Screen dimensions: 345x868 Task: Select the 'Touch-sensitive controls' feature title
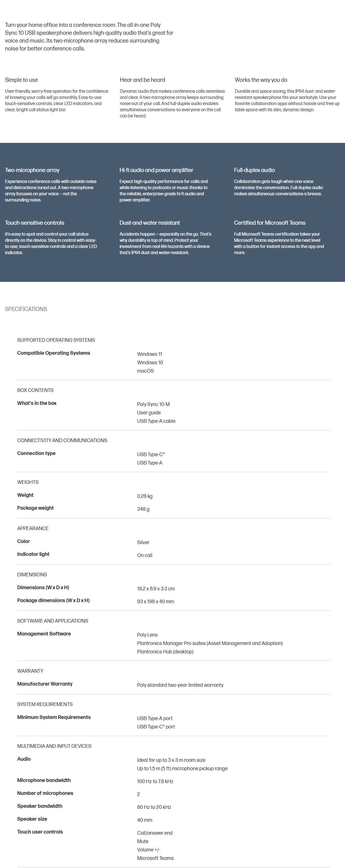tap(34, 223)
